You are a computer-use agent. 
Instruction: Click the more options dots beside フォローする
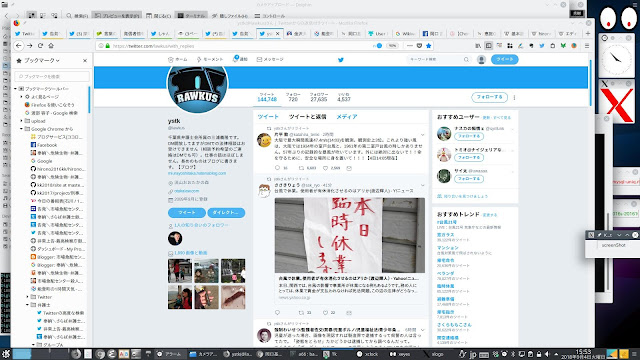pos(514,98)
